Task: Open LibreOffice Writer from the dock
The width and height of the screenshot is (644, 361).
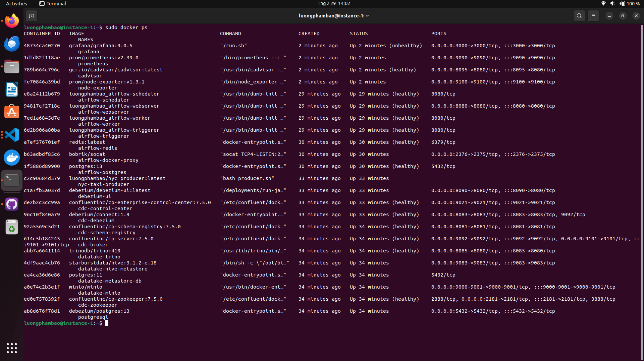Action: coord(12,89)
